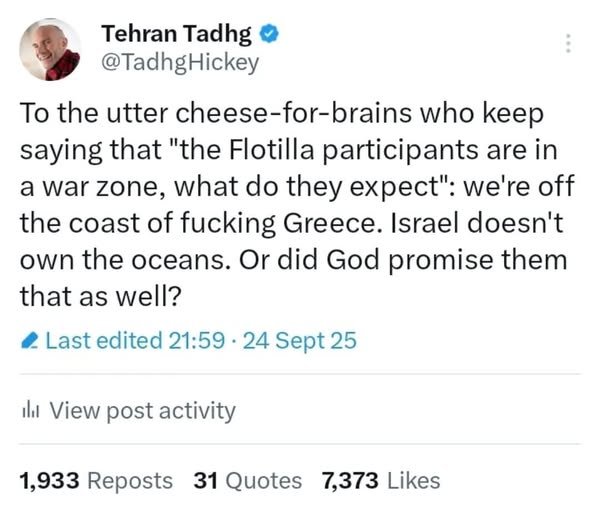Click the 7,373 like count number
The image size is (600, 512).
coord(349,480)
